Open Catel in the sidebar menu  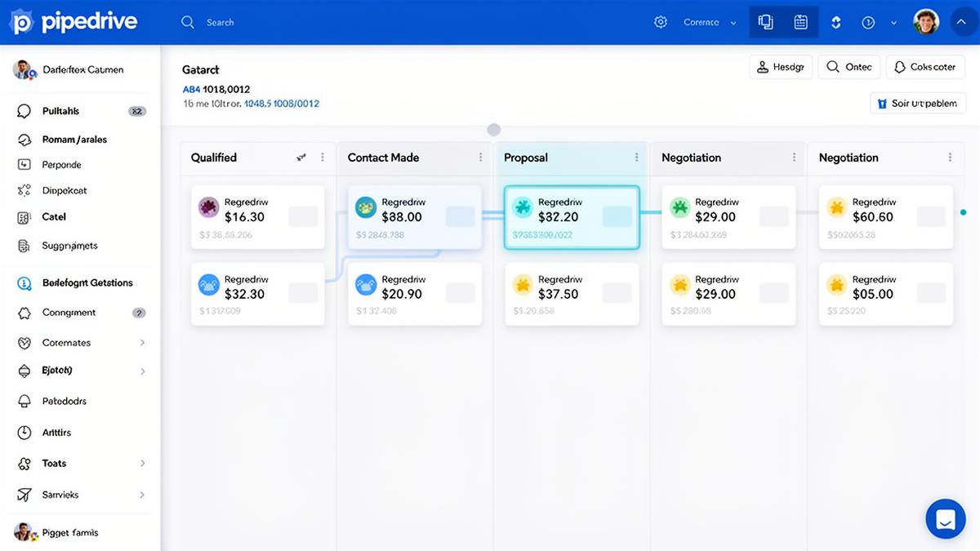54,217
